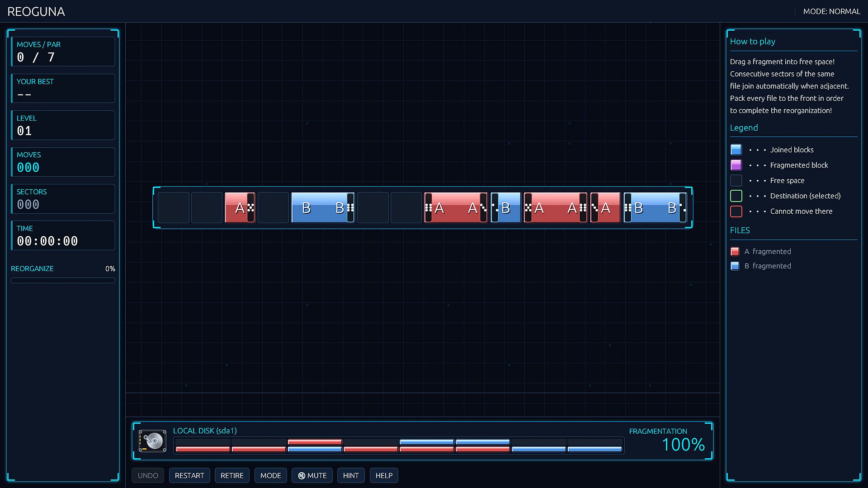This screenshot has width=868, height=488.
Task: Click the HINT button
Action: (x=351, y=476)
